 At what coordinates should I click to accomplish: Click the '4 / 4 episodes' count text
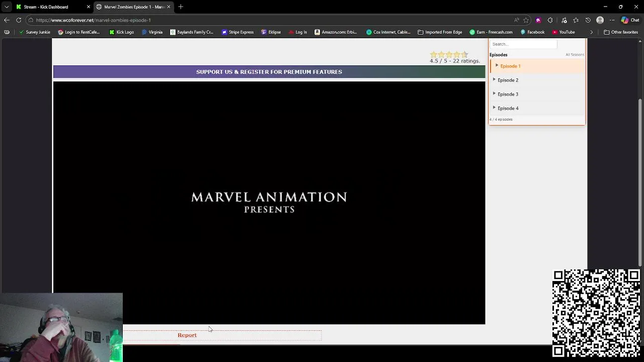(501, 120)
